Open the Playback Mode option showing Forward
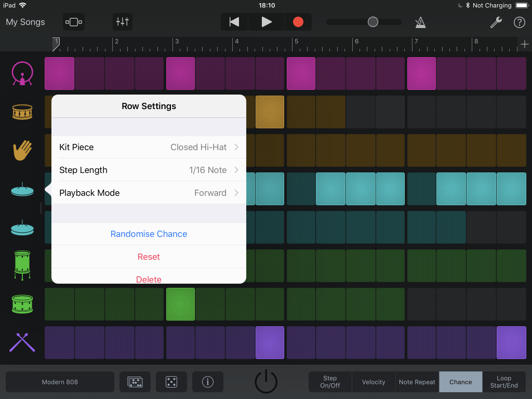The image size is (532, 399). coord(149,193)
